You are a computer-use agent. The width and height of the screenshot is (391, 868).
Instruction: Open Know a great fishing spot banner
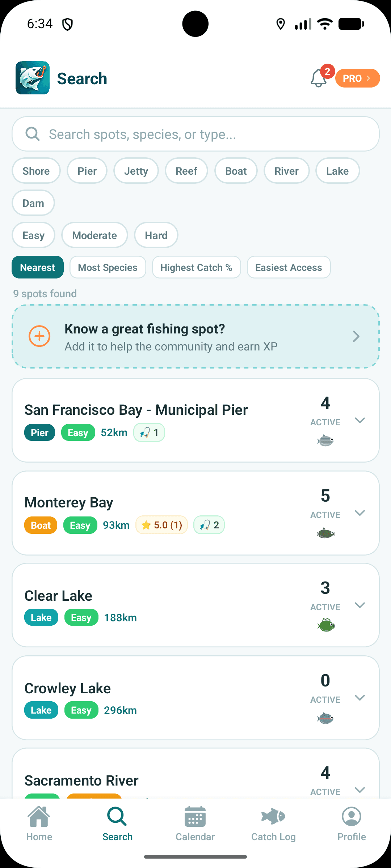click(195, 336)
